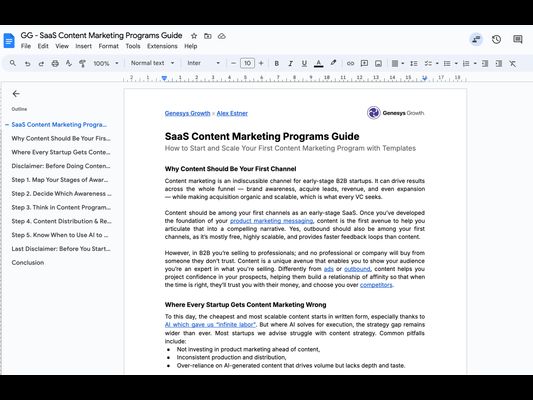The width and height of the screenshot is (533, 400).
Task: Check cloud save status icon
Action: [222, 36]
